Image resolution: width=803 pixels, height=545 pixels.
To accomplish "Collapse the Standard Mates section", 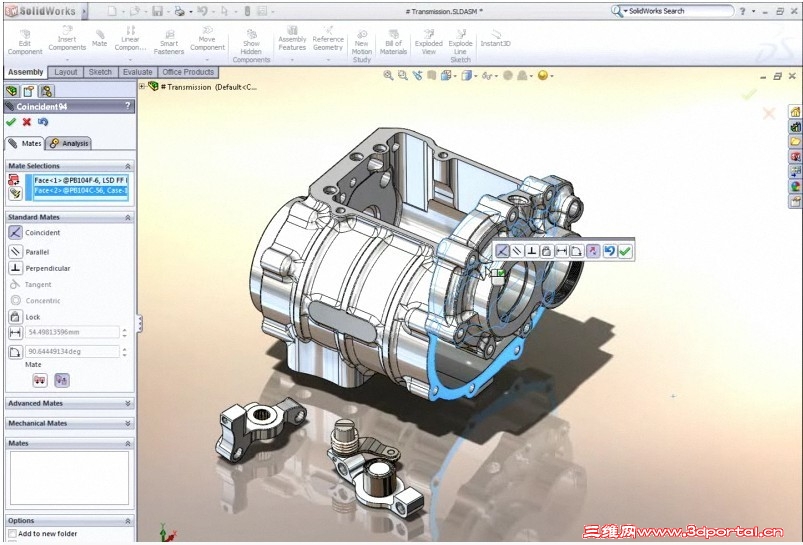I will point(128,218).
